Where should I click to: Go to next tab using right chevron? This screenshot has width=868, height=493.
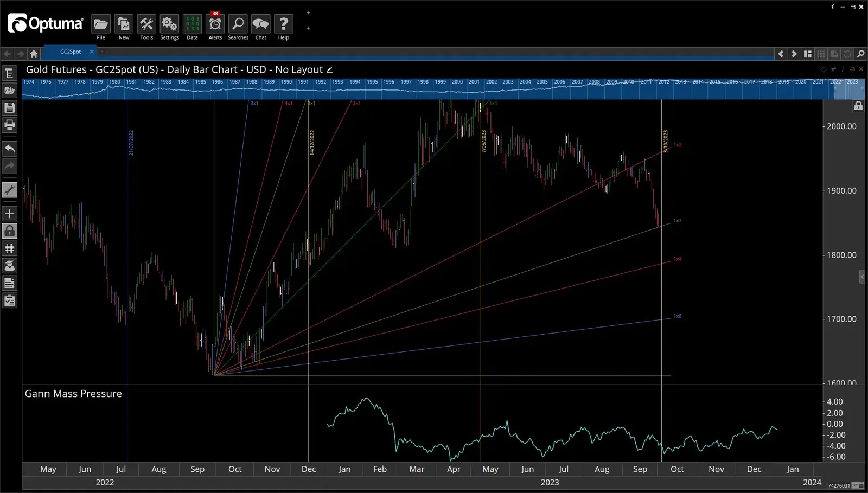794,54
